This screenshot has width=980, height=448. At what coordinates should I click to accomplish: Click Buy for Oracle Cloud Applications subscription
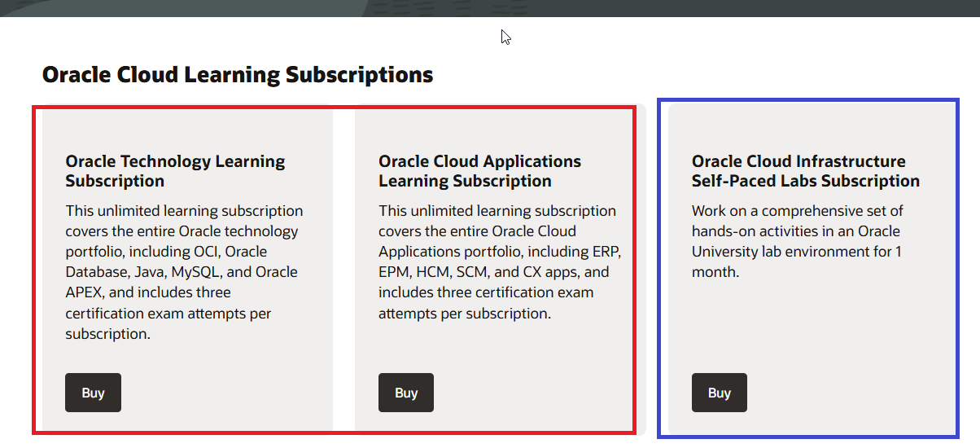405,393
